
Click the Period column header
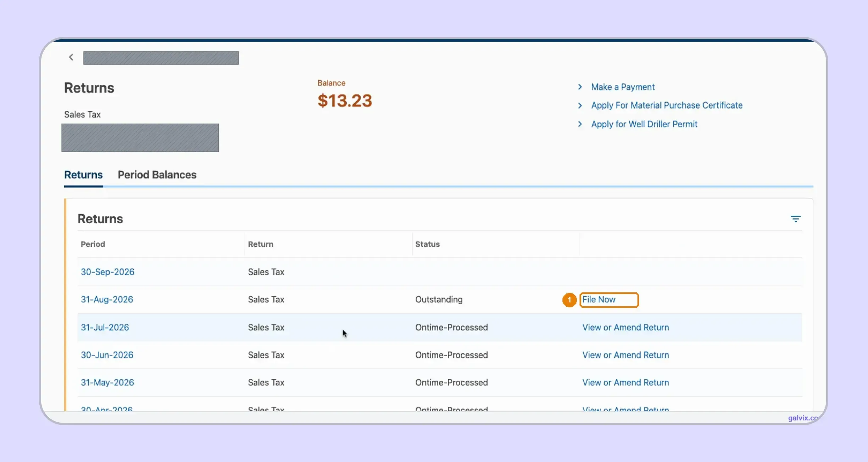tap(93, 244)
